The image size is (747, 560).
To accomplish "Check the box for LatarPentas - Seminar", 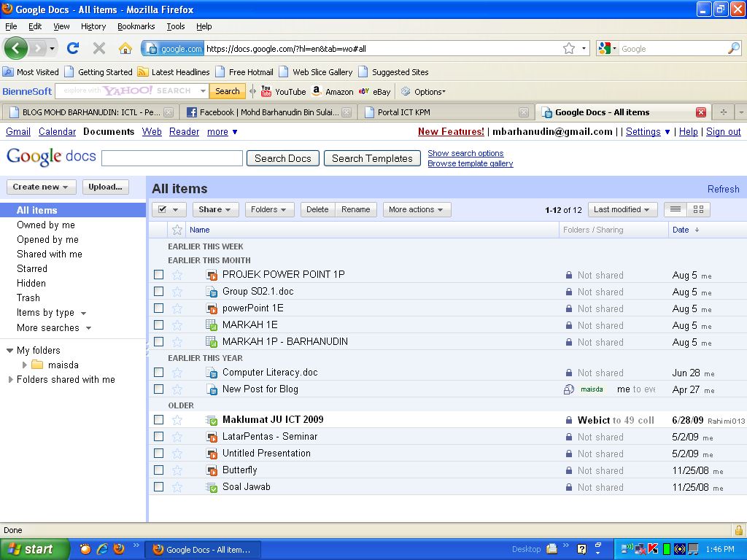I will tap(158, 436).
